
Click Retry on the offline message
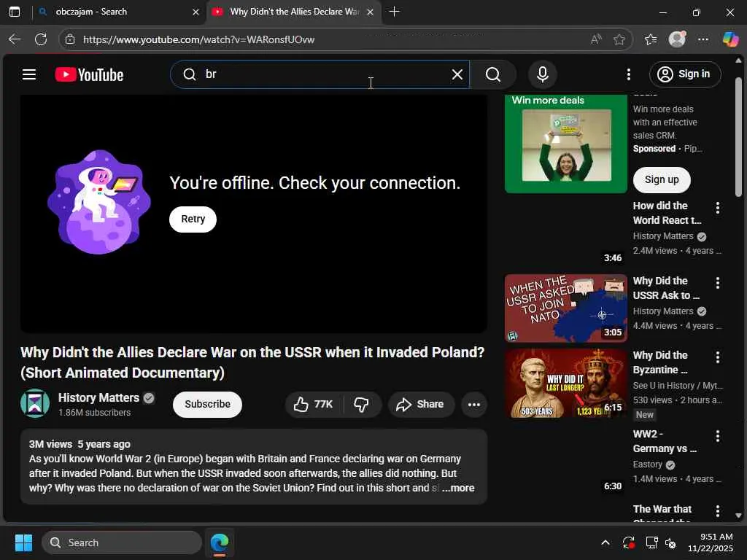click(x=193, y=219)
